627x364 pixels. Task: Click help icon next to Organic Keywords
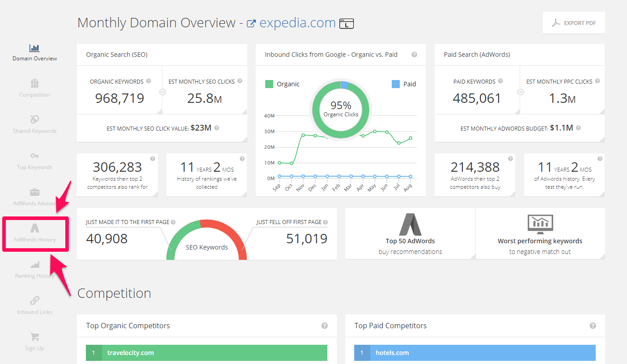coord(148,81)
